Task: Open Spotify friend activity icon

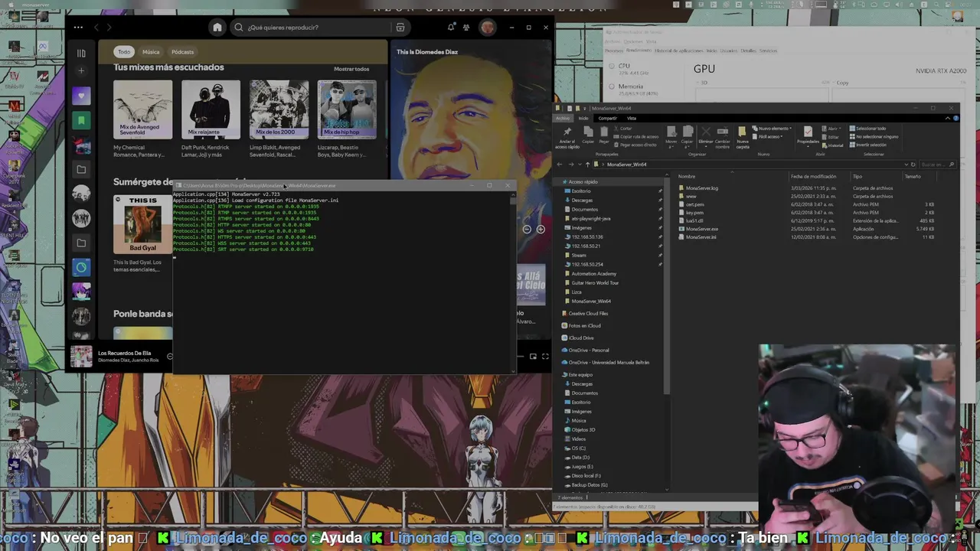Action: pos(466,28)
